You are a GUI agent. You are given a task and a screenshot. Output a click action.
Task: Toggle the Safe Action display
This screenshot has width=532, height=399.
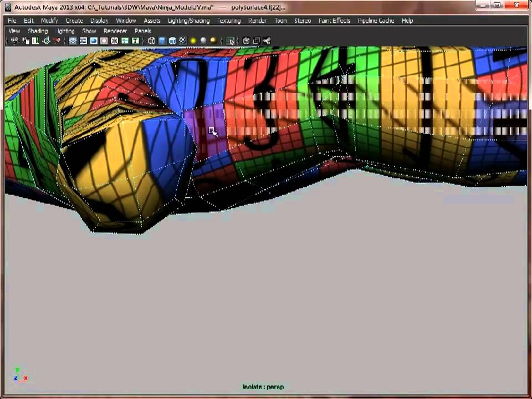[125, 41]
